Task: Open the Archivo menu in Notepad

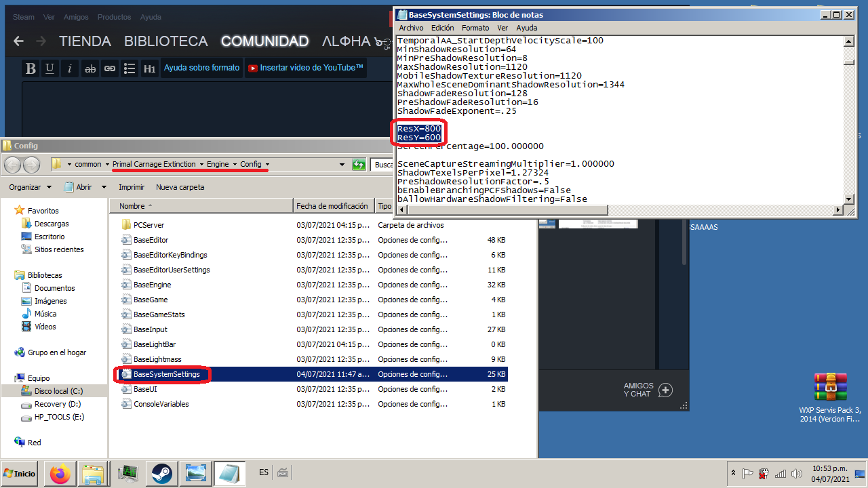Action: 411,28
